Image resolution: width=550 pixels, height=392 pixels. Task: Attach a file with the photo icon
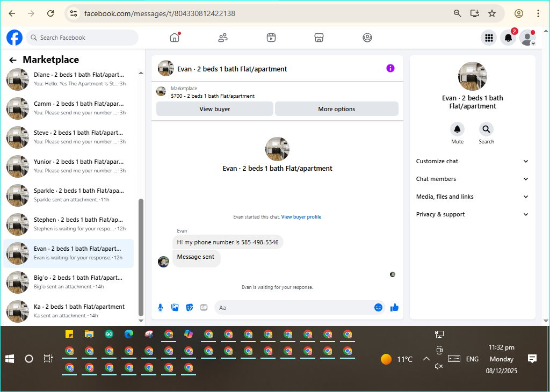coord(175,308)
